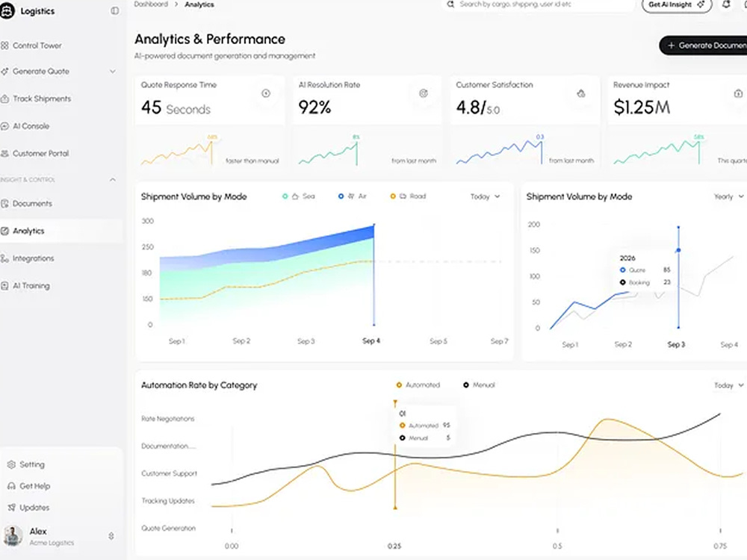This screenshot has height=560, width=747.
Task: Collapse sidebar with panel toggle icon
Action: coord(115,10)
